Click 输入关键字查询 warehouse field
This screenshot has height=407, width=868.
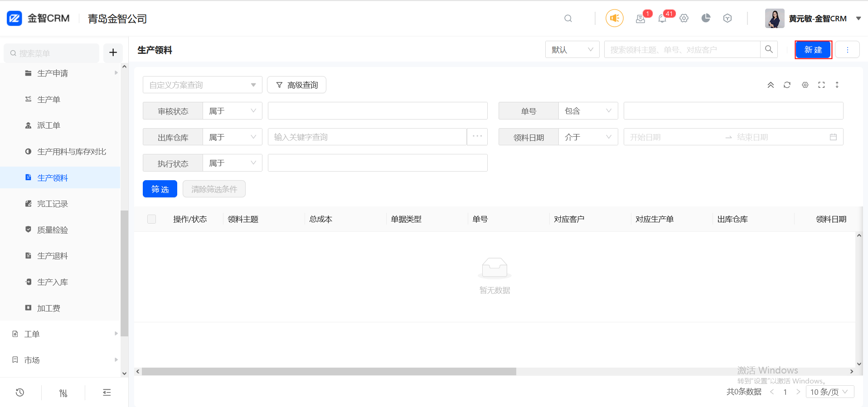pos(367,137)
